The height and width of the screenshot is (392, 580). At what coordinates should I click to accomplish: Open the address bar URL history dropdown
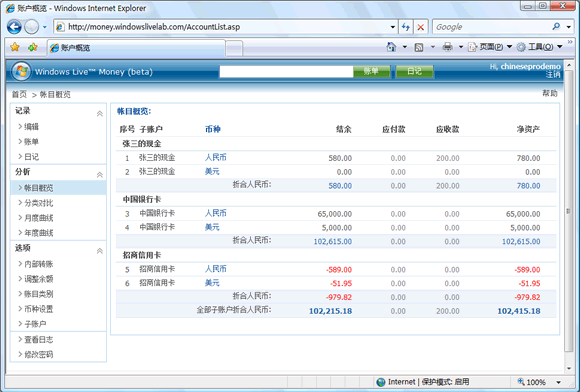click(x=392, y=27)
